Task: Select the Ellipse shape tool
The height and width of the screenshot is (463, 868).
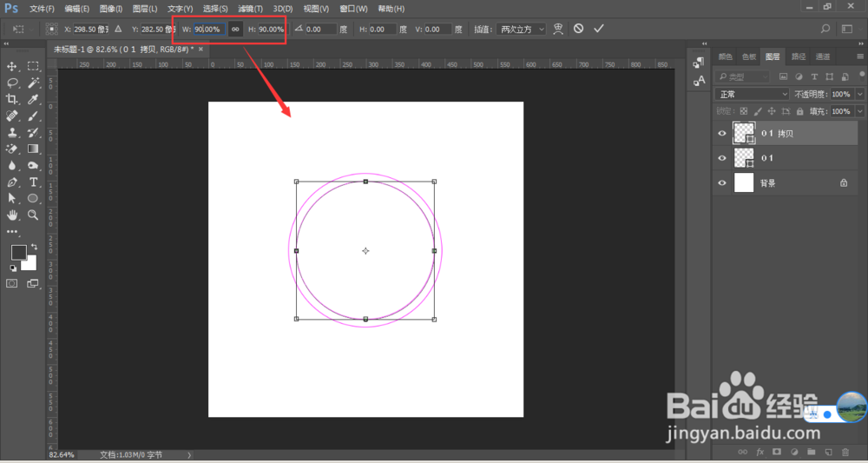Action: tap(33, 198)
